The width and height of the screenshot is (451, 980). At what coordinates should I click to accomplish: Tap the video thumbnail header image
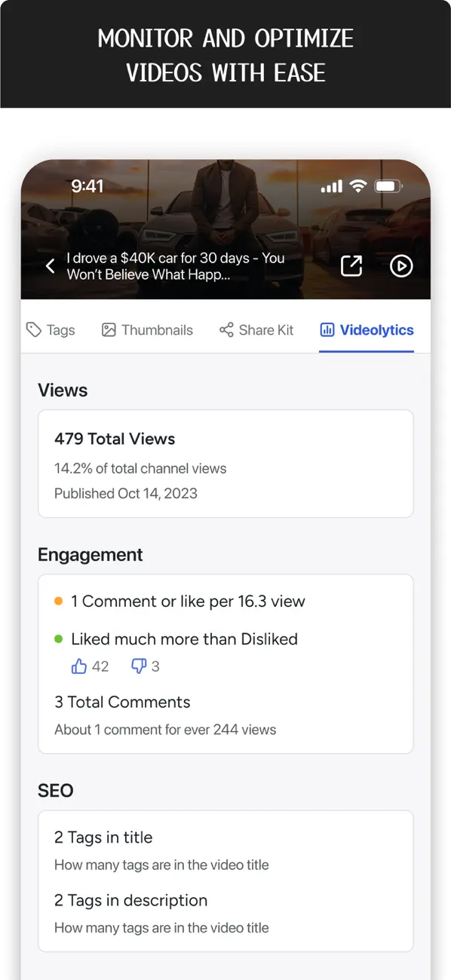(226, 229)
